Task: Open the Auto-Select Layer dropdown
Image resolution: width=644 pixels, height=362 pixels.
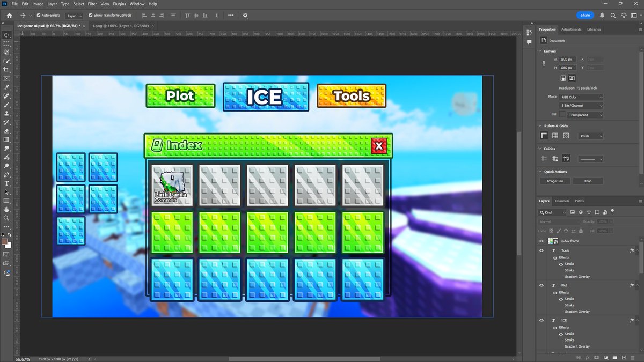Action: [75, 16]
